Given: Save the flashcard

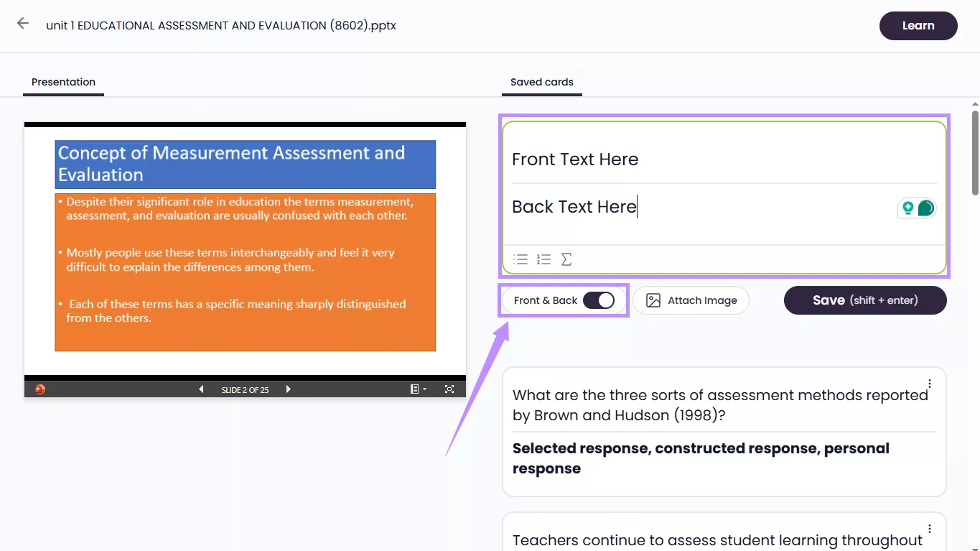Looking at the screenshot, I should click(x=864, y=300).
